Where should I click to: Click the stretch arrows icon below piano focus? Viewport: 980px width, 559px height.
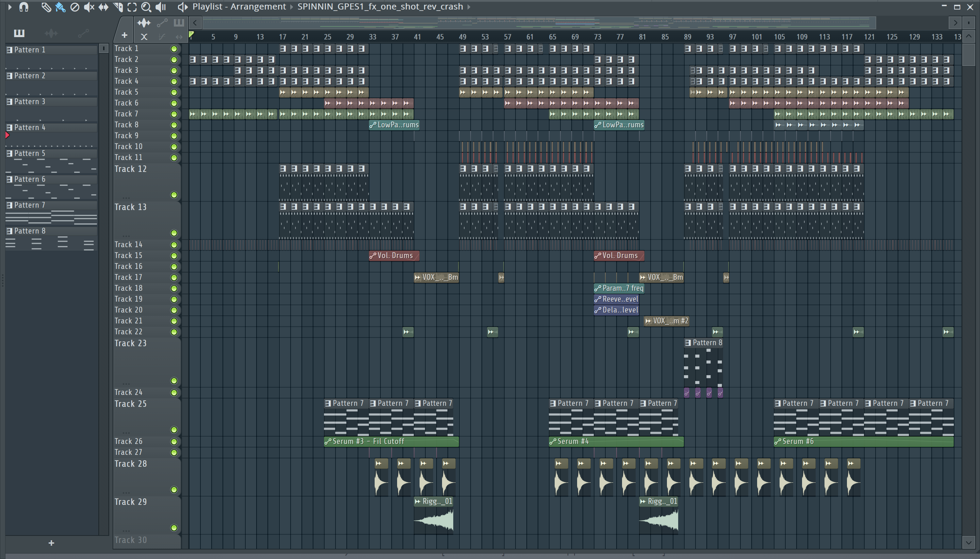[179, 37]
